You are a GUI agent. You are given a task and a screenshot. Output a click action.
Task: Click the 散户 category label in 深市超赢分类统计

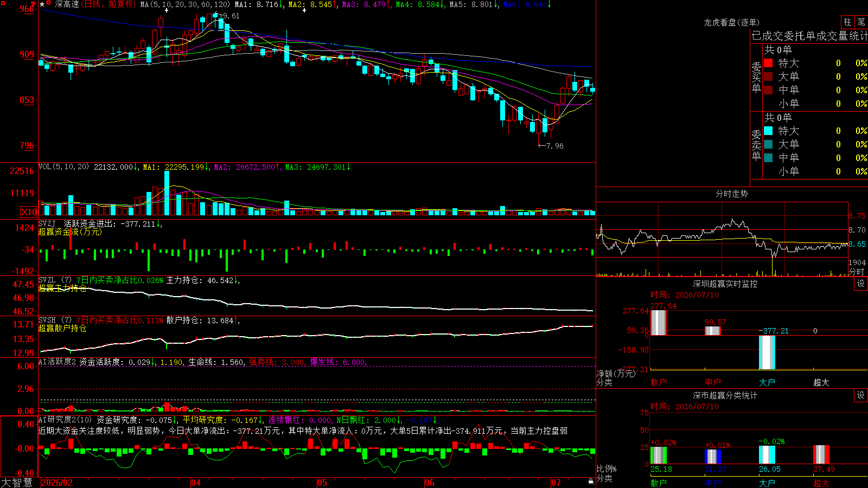tap(658, 483)
